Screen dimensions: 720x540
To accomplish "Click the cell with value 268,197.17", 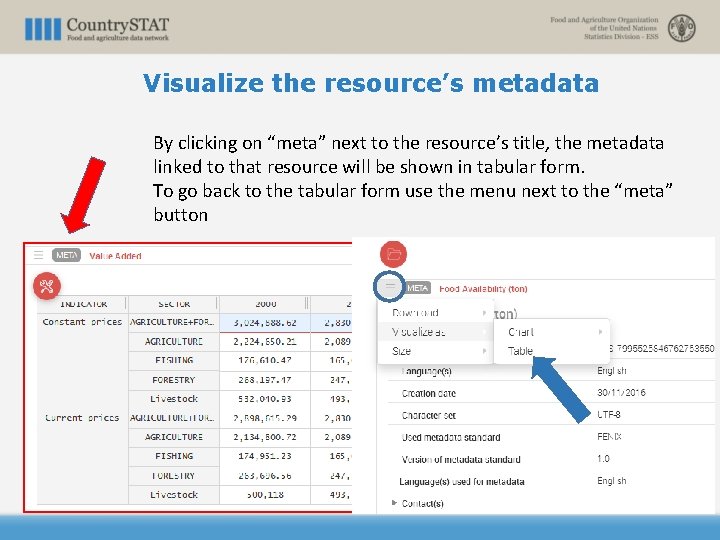I will point(265,380).
